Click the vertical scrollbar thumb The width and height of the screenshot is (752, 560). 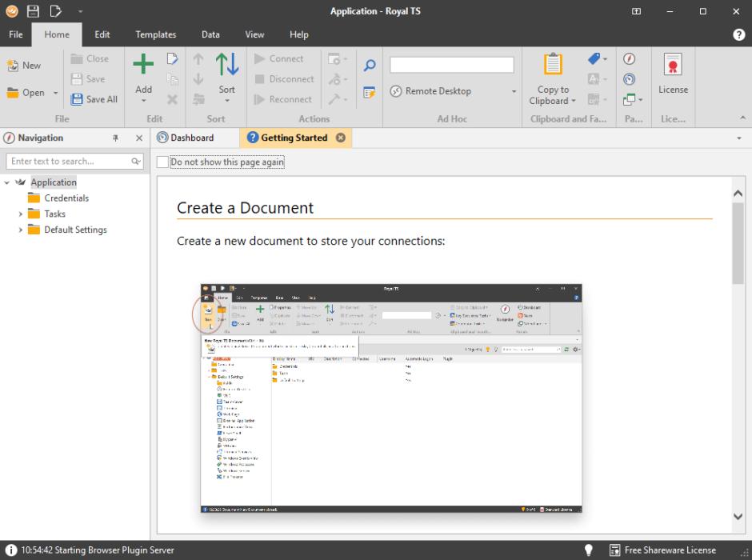pos(738,243)
